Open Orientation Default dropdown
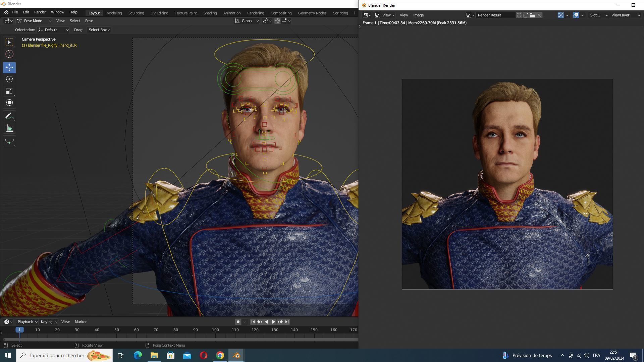 click(x=53, y=30)
